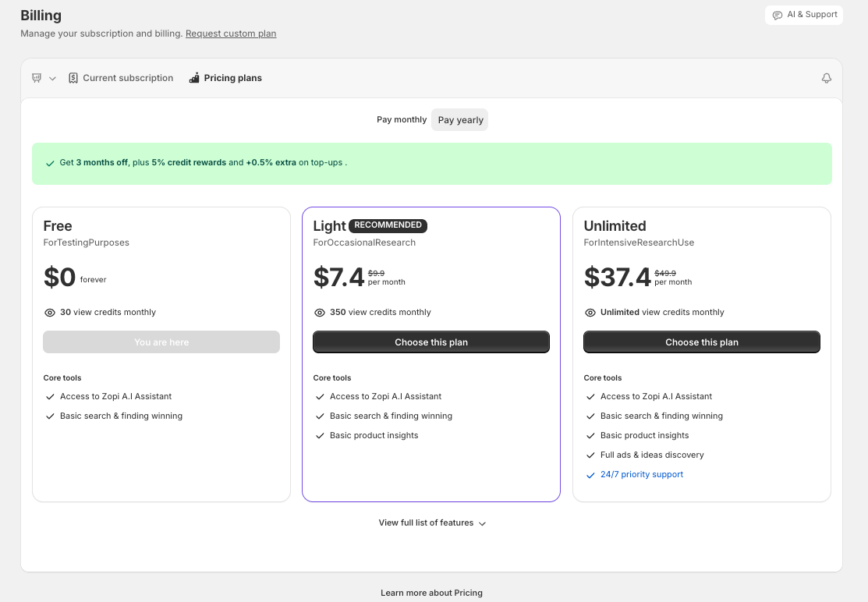
Task: Click the eye icon on Light plan
Action: coord(320,313)
